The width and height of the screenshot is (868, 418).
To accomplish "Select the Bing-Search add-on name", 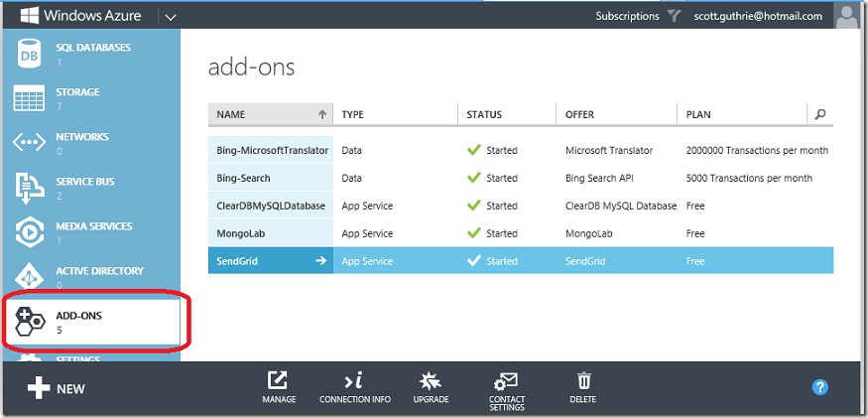I will tap(243, 178).
